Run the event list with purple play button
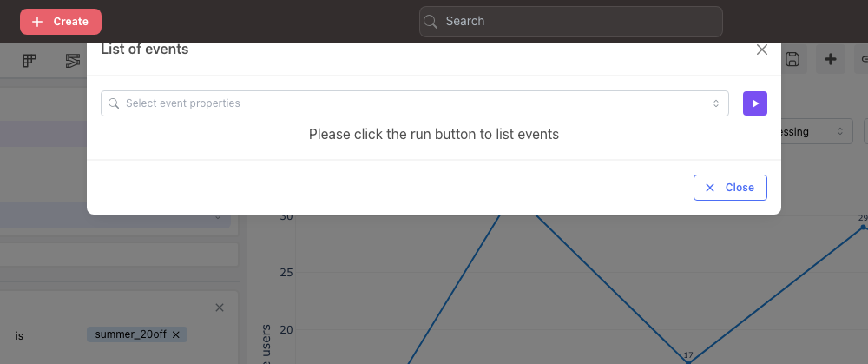868x364 pixels. [x=754, y=103]
